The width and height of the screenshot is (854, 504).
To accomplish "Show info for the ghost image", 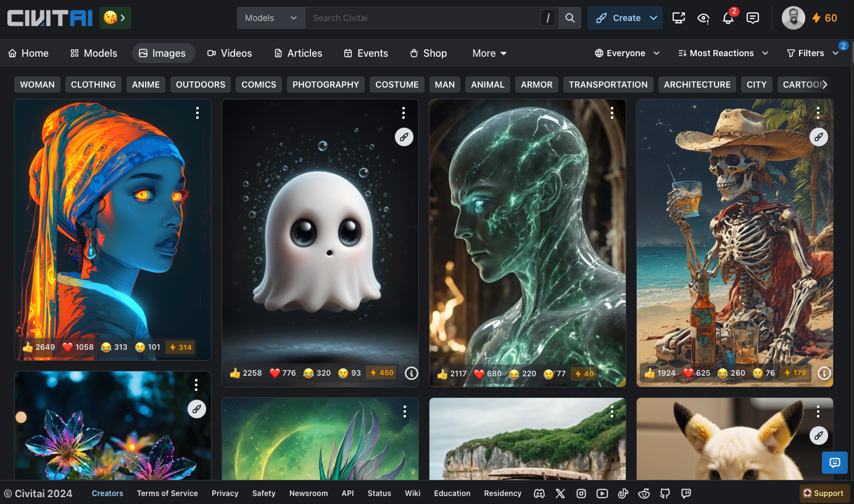I will (x=412, y=373).
